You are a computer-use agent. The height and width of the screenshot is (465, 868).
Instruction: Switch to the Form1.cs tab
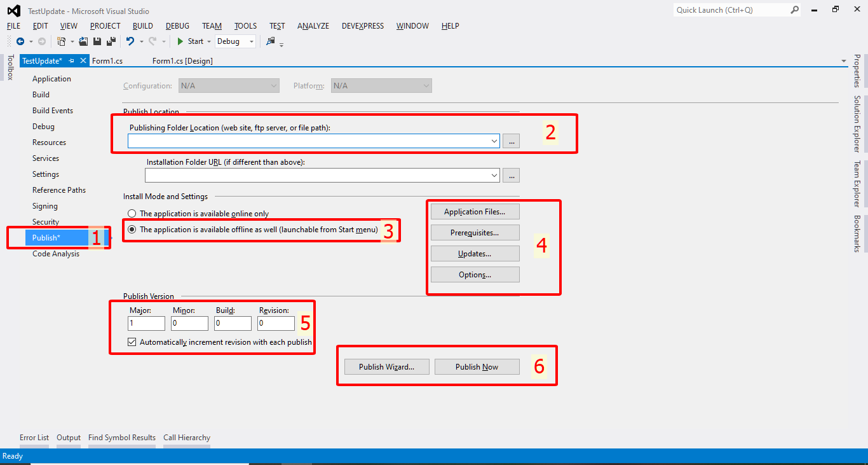click(107, 61)
